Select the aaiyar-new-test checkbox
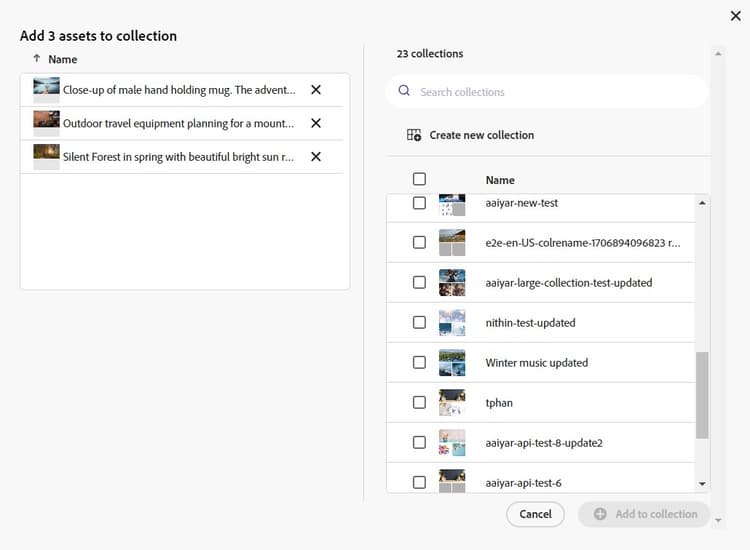Screen dimensions: 750x550 click(x=419, y=203)
